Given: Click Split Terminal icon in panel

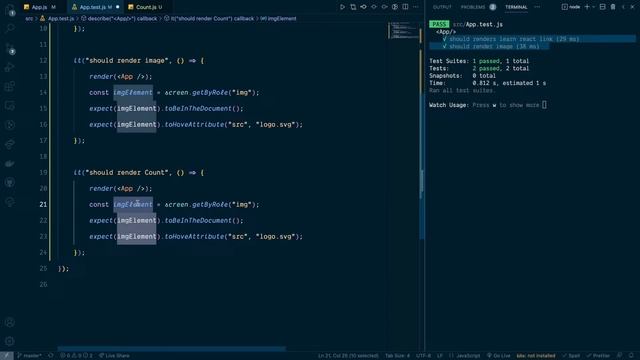Looking at the screenshot, I should pyautogui.click(x=602, y=7).
